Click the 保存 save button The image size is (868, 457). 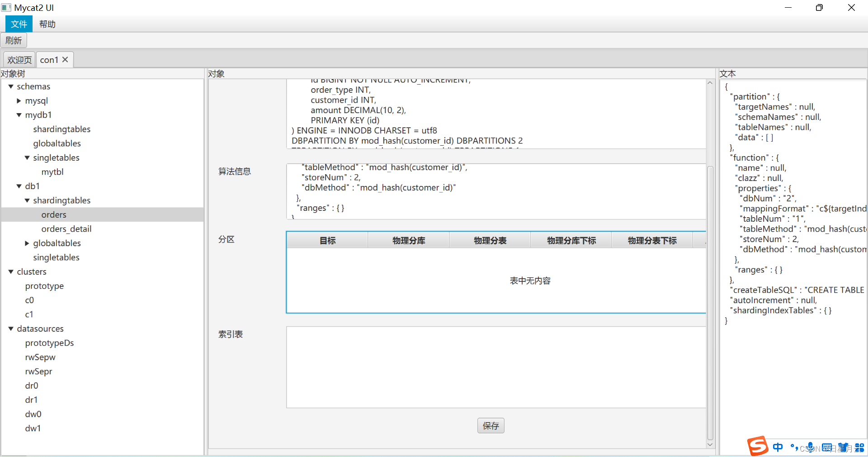(x=491, y=426)
